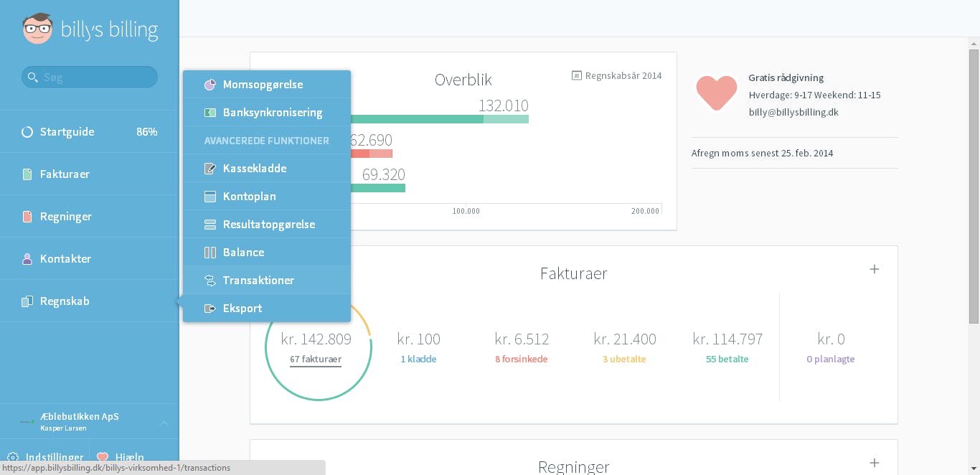Choose Eksport from the menu

click(x=267, y=309)
